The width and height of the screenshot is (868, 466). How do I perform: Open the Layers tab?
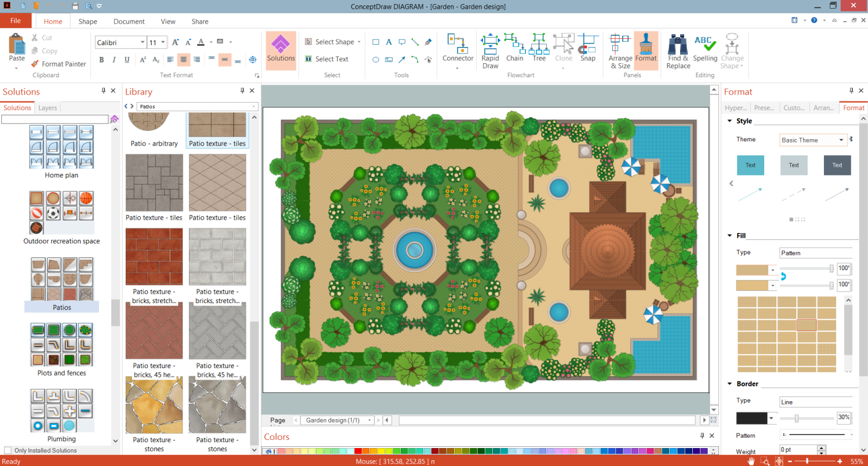[48, 108]
